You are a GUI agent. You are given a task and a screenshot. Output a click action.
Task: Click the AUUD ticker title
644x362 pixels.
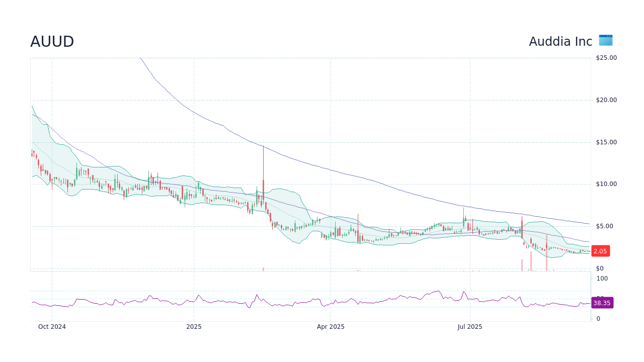click(52, 42)
